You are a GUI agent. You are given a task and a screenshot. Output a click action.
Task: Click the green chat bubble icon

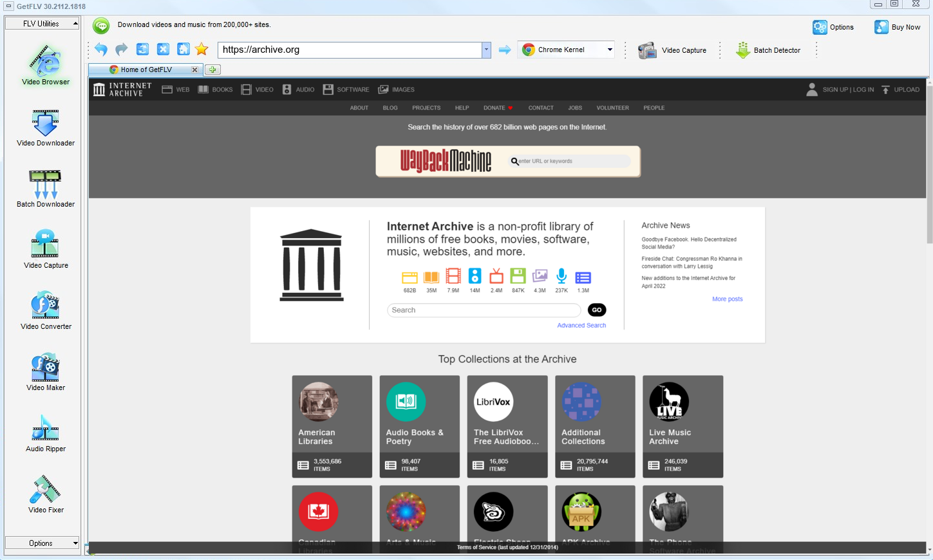tap(101, 25)
